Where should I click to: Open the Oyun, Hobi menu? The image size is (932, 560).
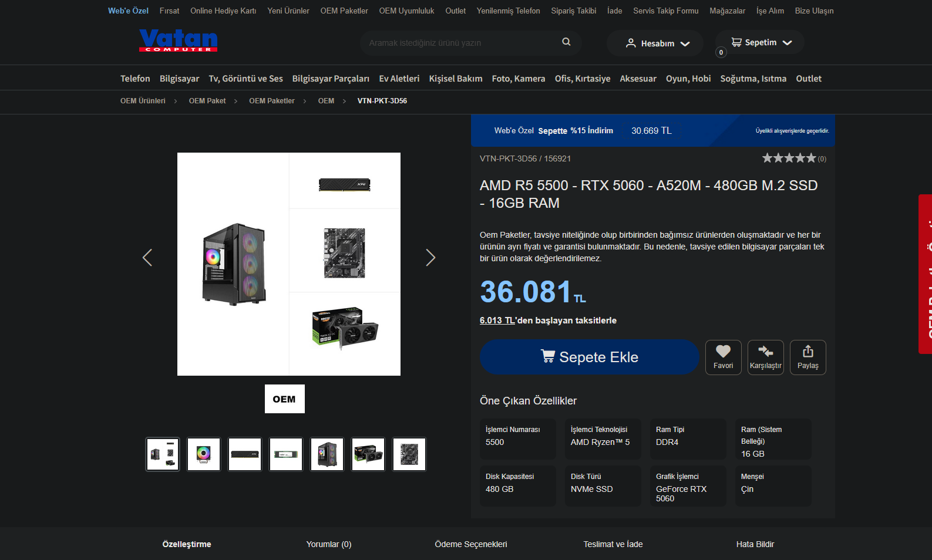click(x=688, y=79)
